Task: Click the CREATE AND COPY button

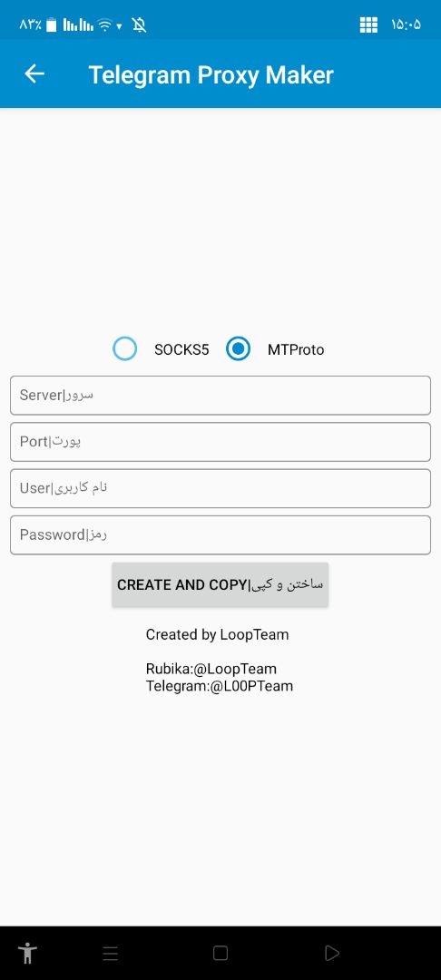Action: click(220, 584)
